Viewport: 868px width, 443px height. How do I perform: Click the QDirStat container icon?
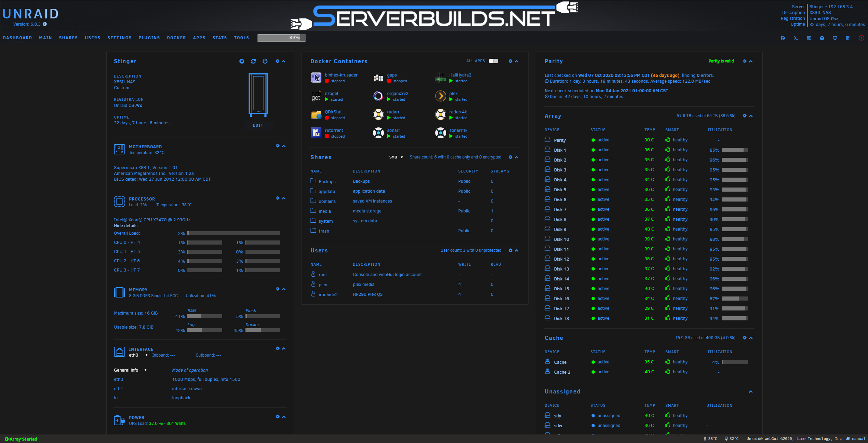pos(316,114)
